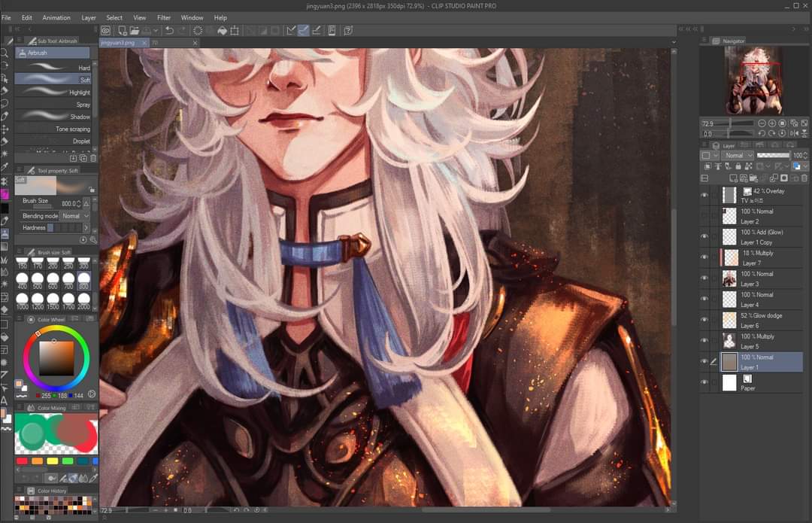
Task: Click the Scale/Rotate transform icon in command bar
Action: [235, 31]
